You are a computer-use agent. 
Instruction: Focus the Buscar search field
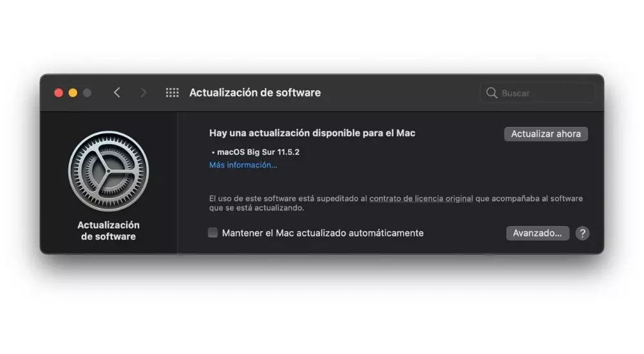(x=537, y=93)
